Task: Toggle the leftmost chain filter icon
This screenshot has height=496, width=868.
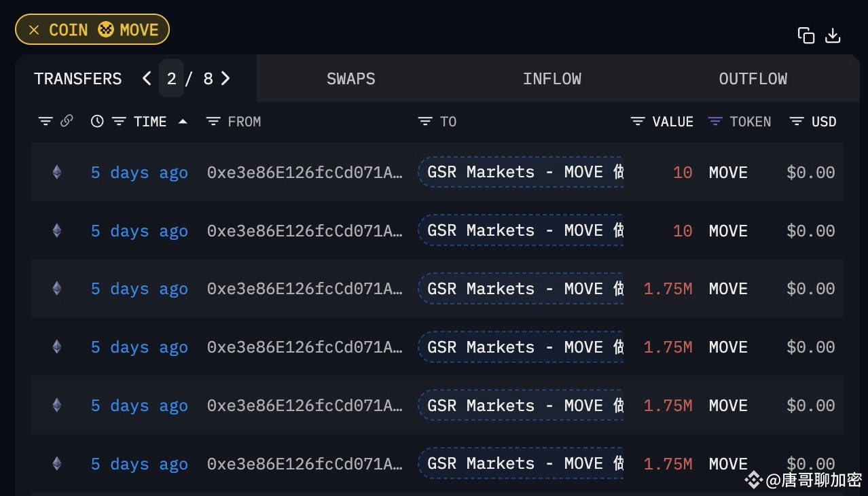Action: [46, 121]
